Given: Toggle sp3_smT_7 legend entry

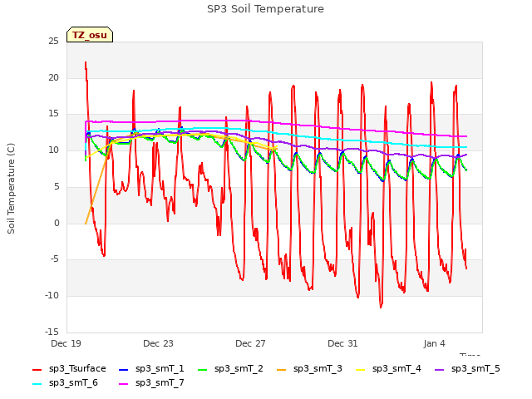Looking at the screenshot, I should [151, 383].
